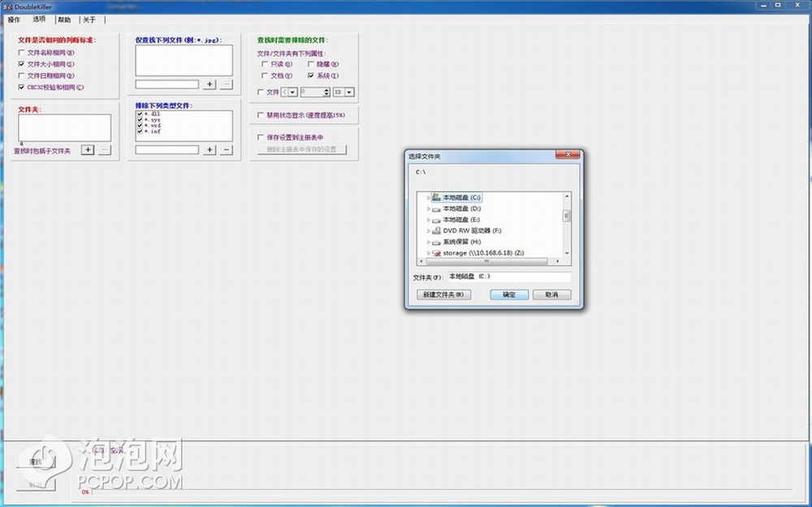
Task: Click the disconnected network drive icon
Action: 436,253
